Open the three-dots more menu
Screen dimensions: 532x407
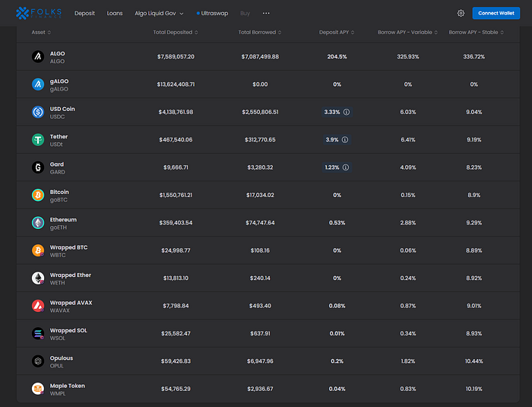(266, 13)
